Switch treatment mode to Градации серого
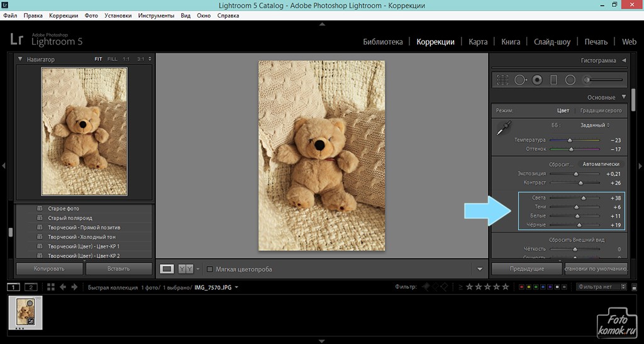This screenshot has width=644, height=344. click(x=601, y=111)
